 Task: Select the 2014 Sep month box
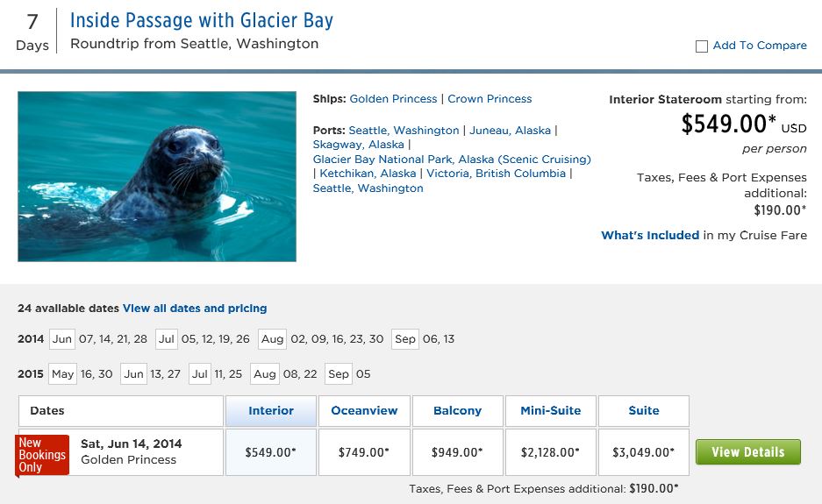click(404, 339)
